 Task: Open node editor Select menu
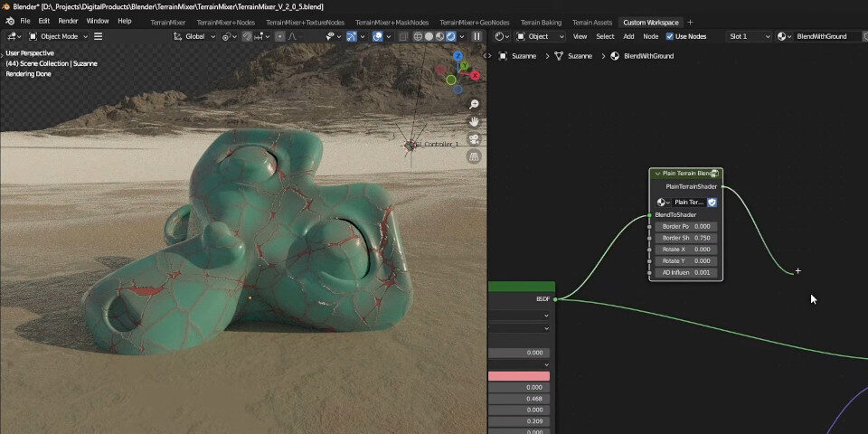click(605, 36)
